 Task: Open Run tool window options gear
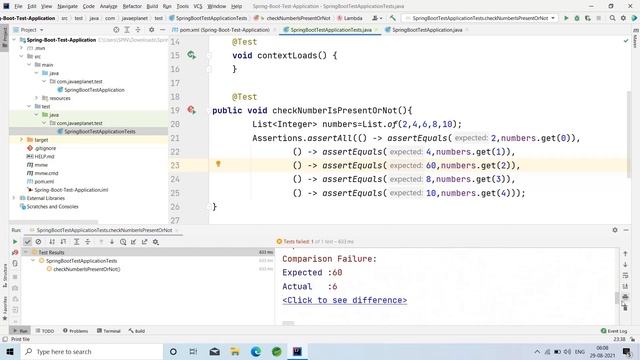click(x=615, y=230)
